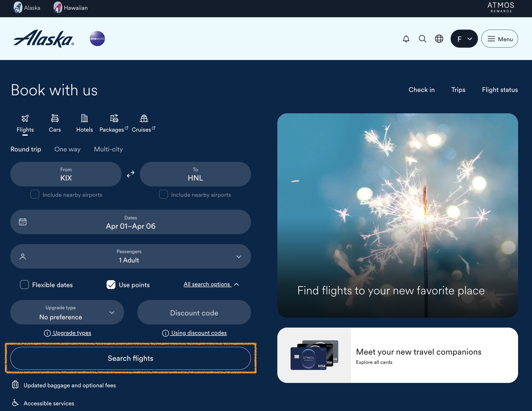Open the Upgrade type dropdown

tap(67, 312)
